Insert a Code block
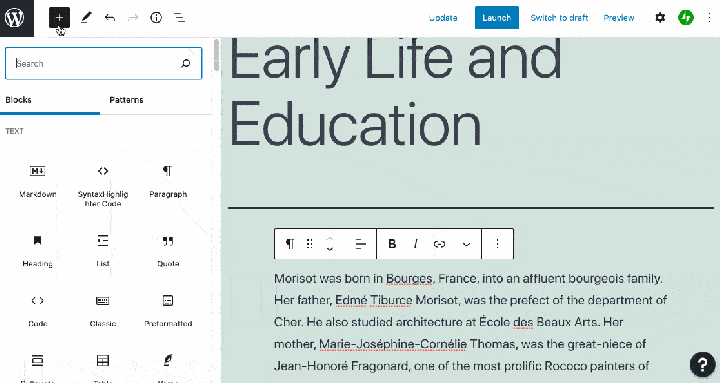The width and height of the screenshot is (720, 383). tap(38, 310)
